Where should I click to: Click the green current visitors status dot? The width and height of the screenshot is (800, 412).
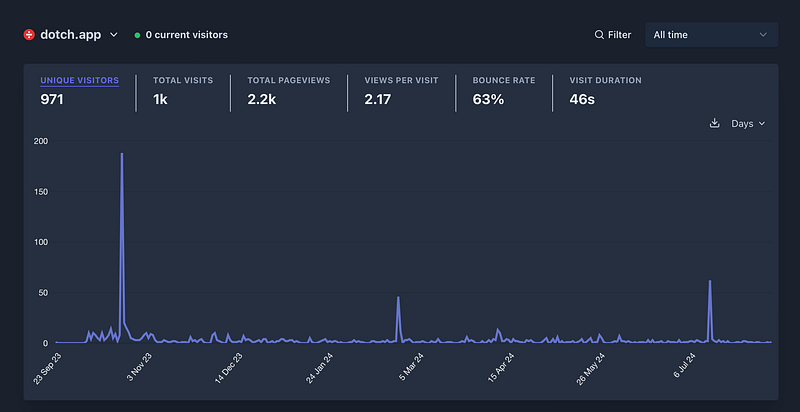coord(137,35)
